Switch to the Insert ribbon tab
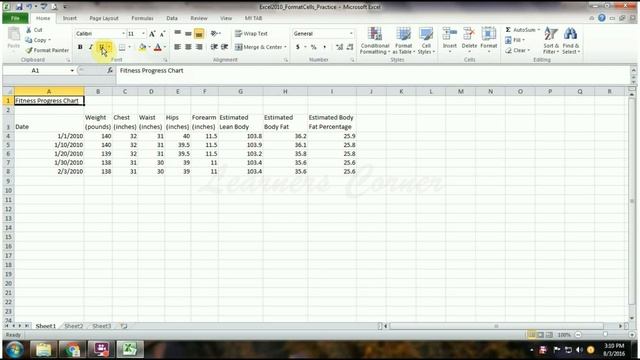 pyautogui.click(x=69, y=18)
